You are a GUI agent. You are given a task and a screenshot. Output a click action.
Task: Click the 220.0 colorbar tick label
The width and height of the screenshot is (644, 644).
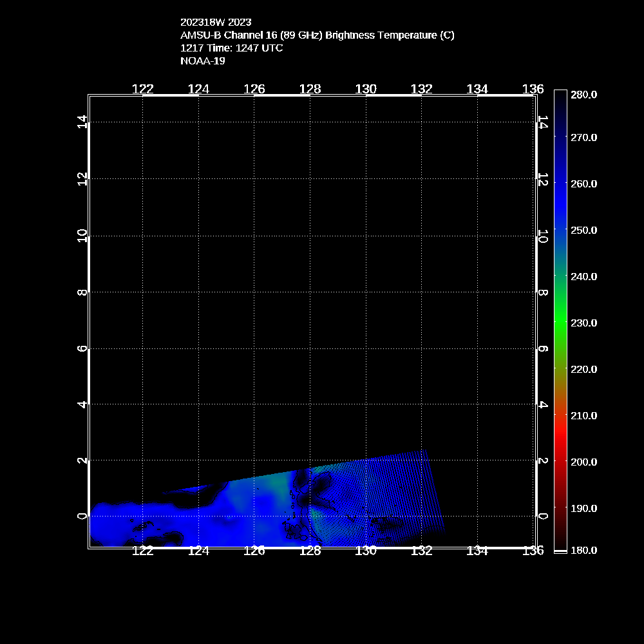584,369
